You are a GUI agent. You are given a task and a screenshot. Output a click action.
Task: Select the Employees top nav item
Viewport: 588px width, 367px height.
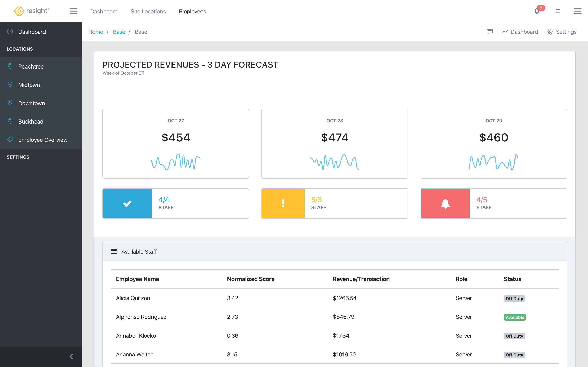tap(193, 11)
